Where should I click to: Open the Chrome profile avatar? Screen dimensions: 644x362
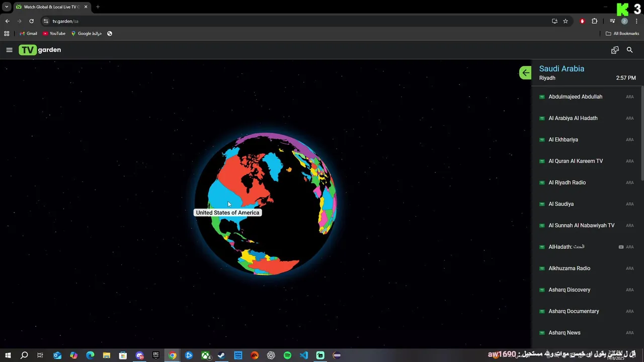[624, 21]
